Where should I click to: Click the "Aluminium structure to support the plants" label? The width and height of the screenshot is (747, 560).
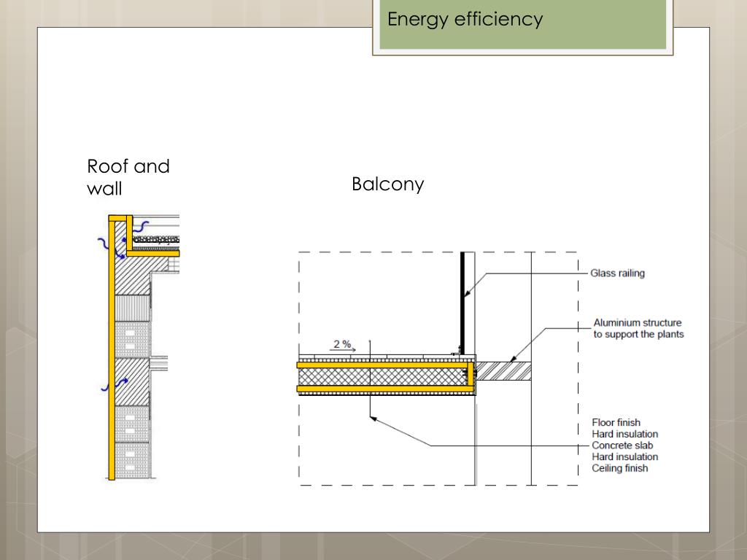tap(638, 328)
